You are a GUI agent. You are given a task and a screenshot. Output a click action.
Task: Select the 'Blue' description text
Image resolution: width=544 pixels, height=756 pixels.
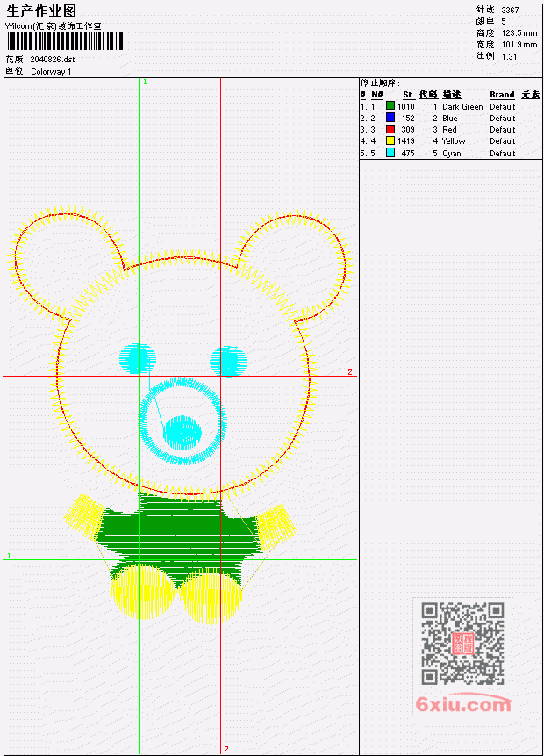coord(449,119)
